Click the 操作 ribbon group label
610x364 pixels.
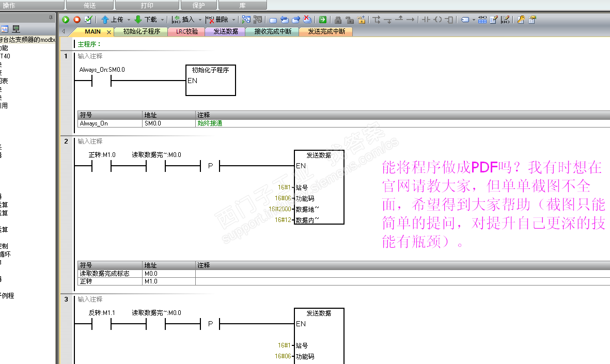9,6
